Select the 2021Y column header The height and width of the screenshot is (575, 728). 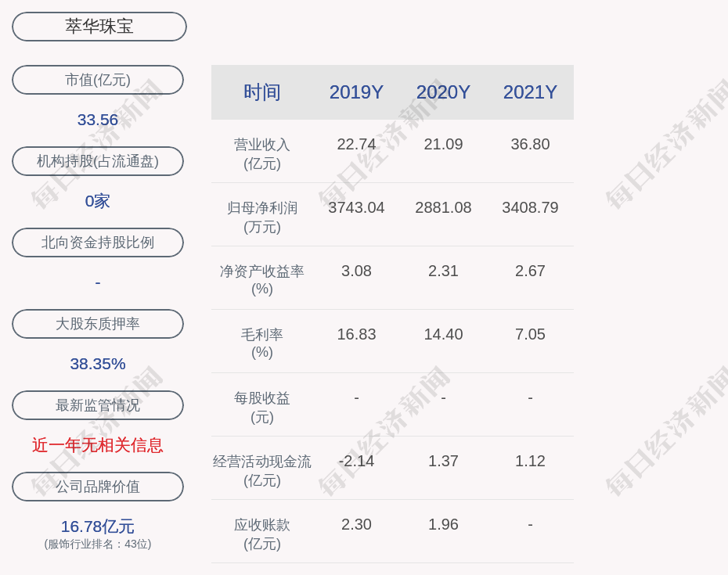pyautogui.click(x=530, y=92)
